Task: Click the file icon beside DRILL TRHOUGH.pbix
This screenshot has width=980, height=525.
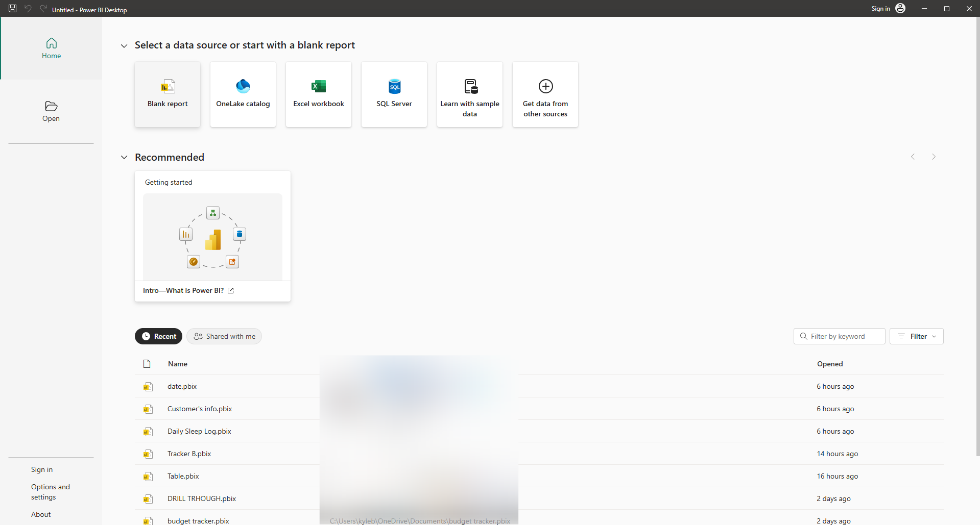Action: point(148,499)
